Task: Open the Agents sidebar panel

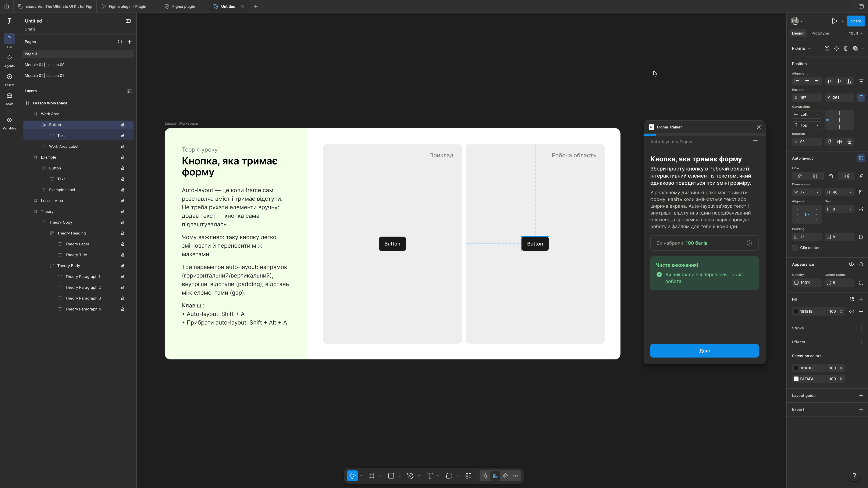Action: pos(10,61)
